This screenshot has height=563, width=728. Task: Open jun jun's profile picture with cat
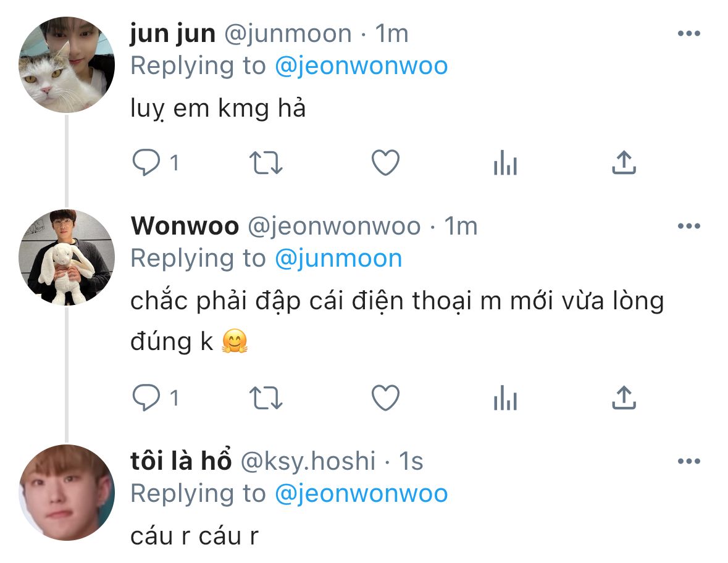pos(67,65)
